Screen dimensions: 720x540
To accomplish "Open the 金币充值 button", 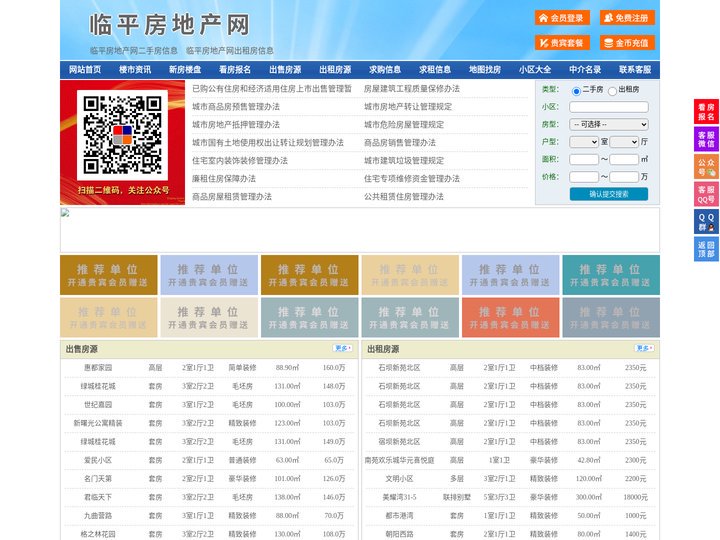I will 627,43.
